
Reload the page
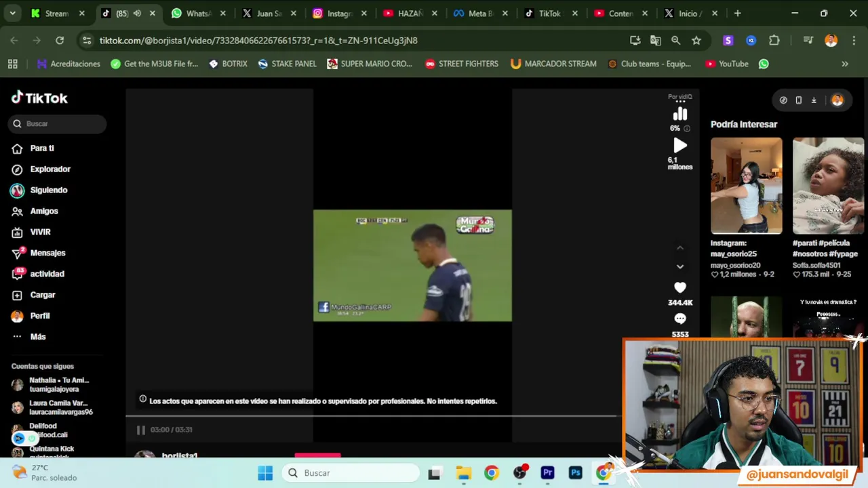pos(60,41)
